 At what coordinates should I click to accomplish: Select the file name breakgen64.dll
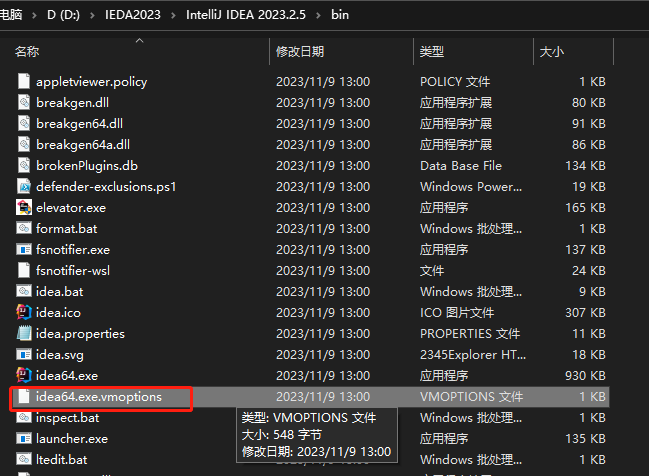tap(79, 124)
